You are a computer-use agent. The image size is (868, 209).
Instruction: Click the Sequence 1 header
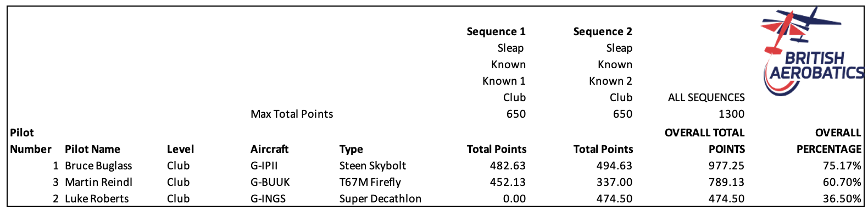(x=496, y=31)
